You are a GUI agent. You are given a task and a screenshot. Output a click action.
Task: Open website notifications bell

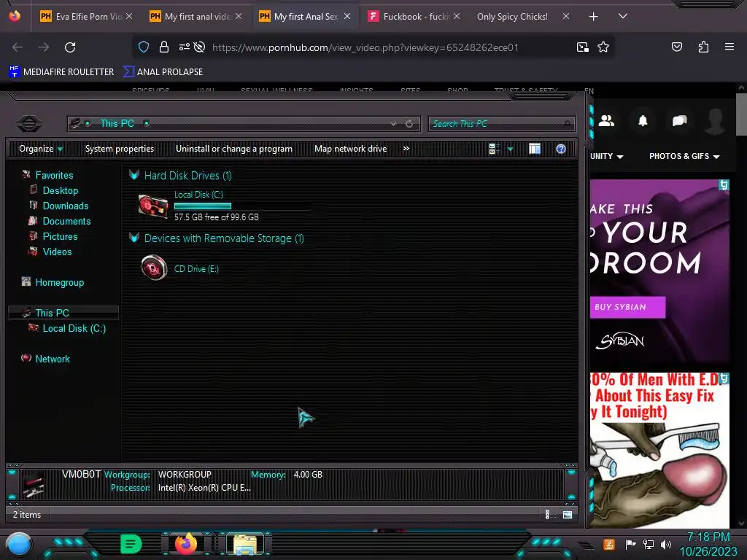tap(643, 121)
